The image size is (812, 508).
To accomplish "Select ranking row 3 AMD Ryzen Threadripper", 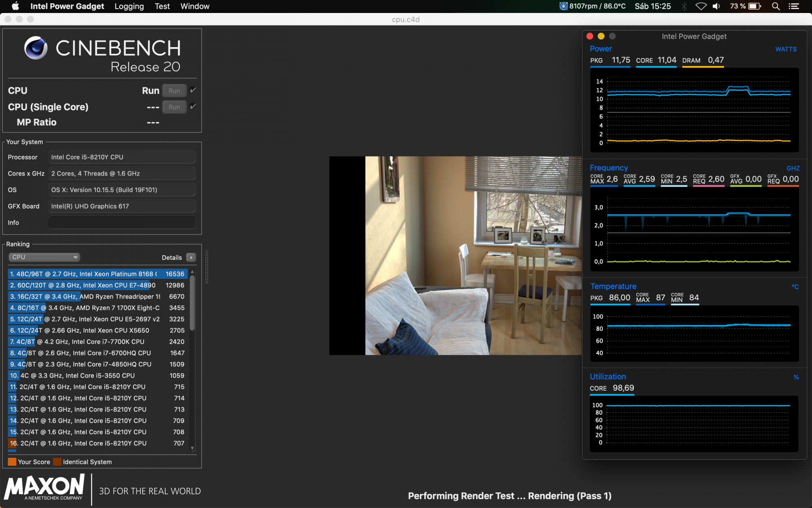I will pyautogui.click(x=97, y=297).
